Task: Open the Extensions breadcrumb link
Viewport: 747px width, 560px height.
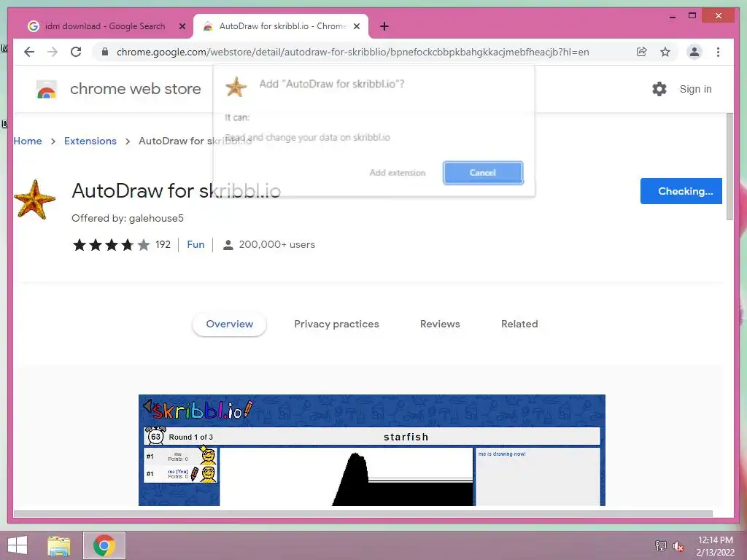Action: (x=90, y=141)
